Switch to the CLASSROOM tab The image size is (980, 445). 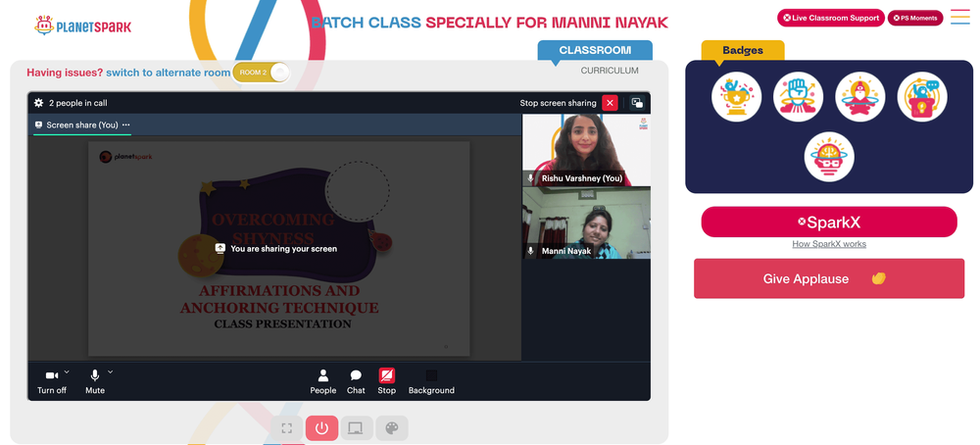pos(595,51)
